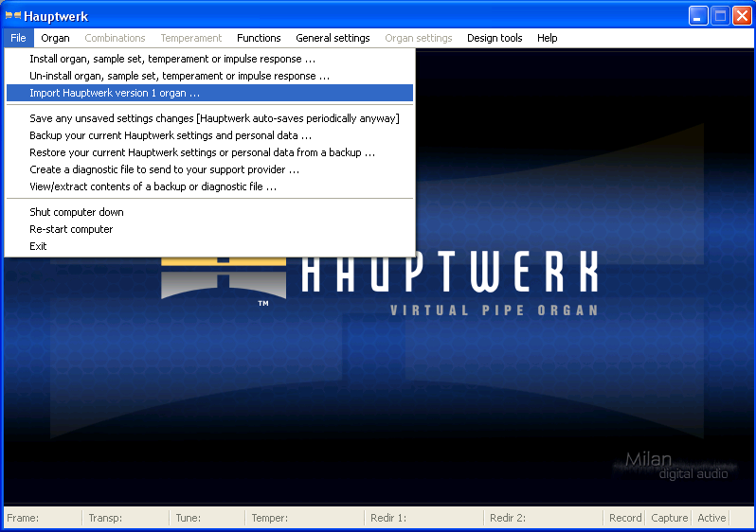Open the Functions menu
This screenshot has width=756, height=532.
[x=259, y=38]
